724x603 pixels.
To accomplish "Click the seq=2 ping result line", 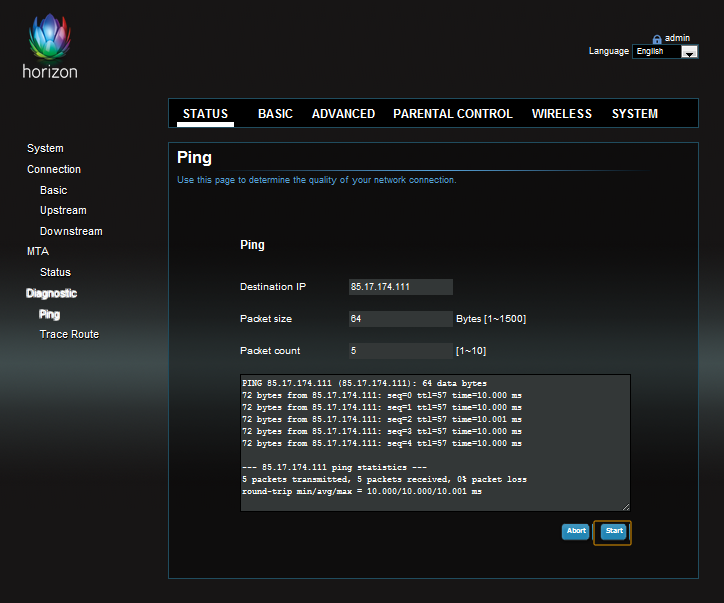I will point(382,419).
